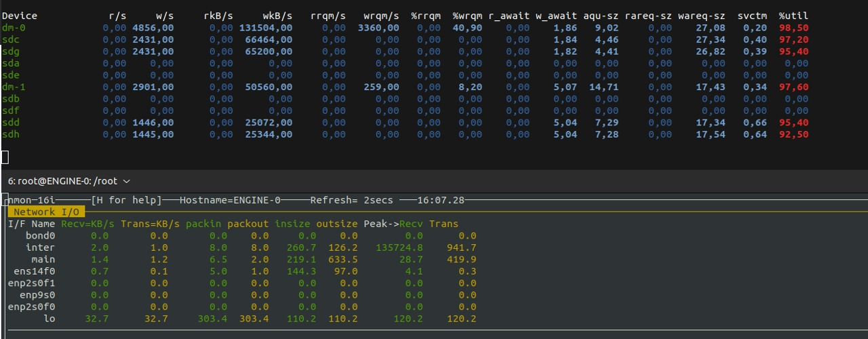Select the bond0 interface row

point(242,236)
